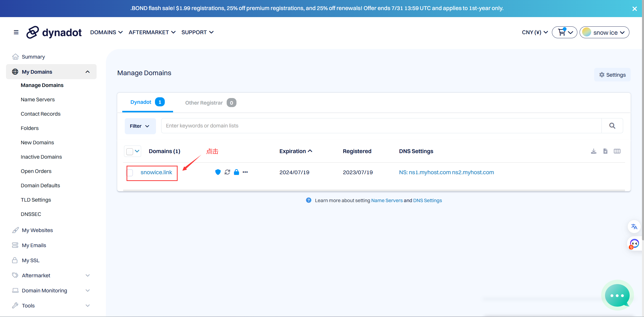This screenshot has width=644, height=317.
Task: Open the Filter dropdown
Action: (x=140, y=126)
